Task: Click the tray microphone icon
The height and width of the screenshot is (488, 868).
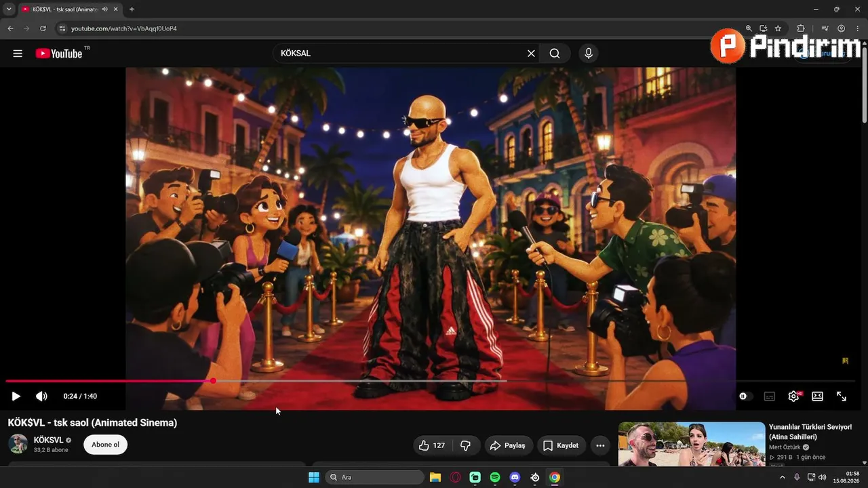Action: coord(797,477)
